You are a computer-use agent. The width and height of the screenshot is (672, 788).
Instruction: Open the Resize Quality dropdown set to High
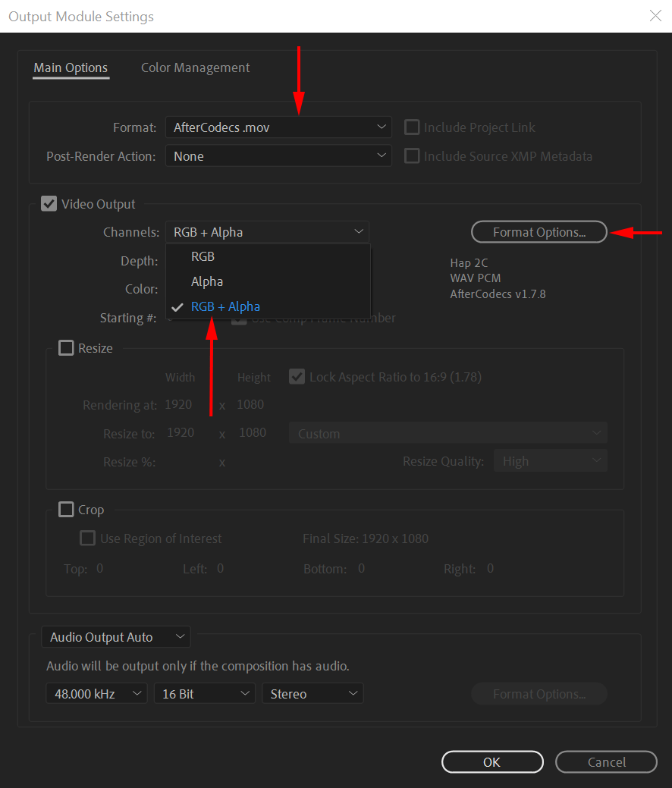[x=551, y=460]
